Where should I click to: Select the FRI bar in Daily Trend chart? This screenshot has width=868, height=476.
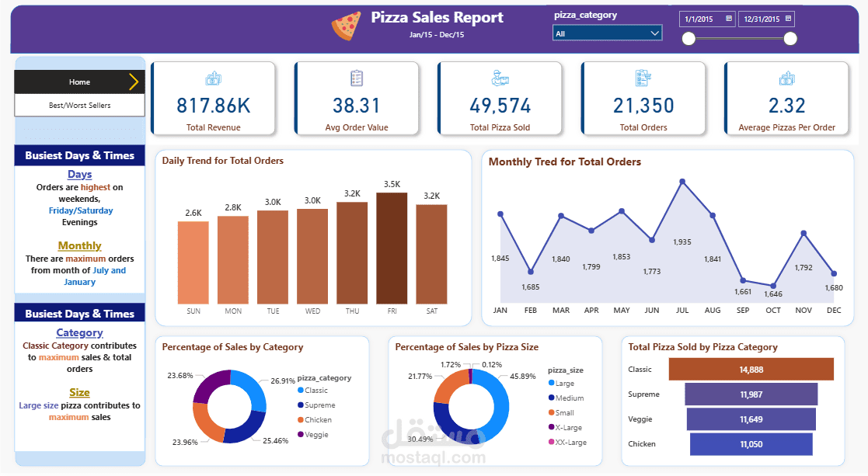392,247
